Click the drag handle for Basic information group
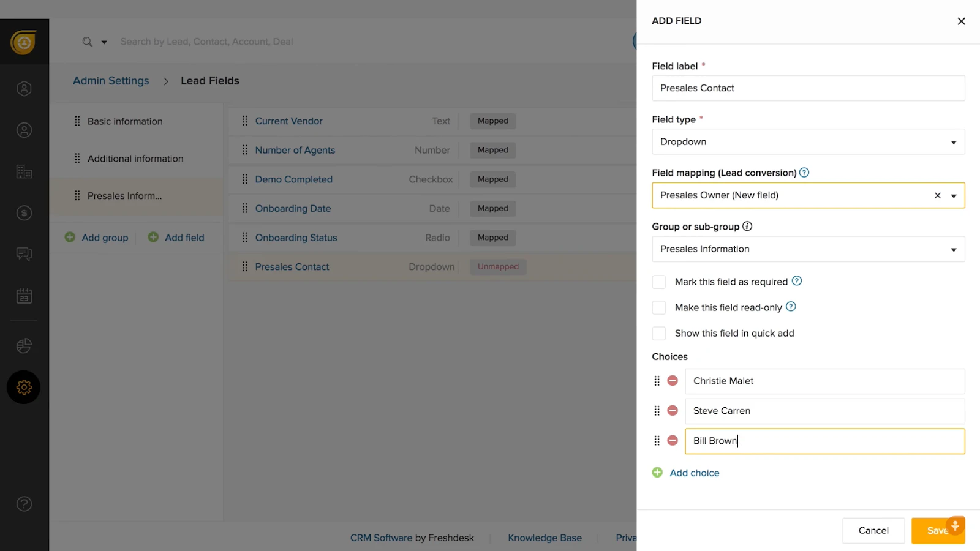 tap(77, 121)
